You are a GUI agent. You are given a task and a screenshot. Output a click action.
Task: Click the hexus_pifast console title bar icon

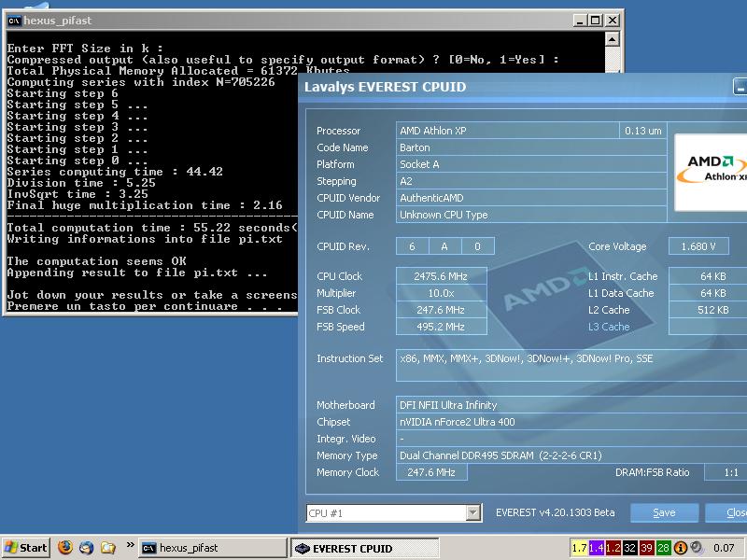14,21
